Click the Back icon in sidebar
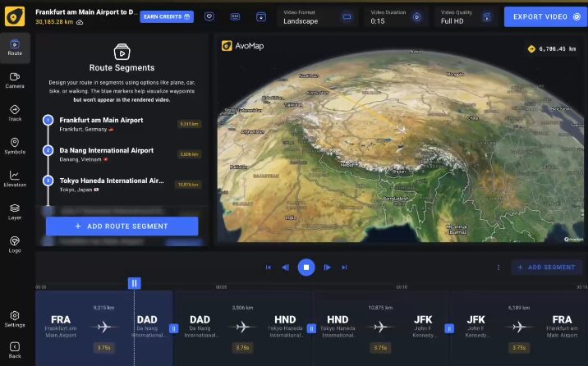The image size is (588, 366). [x=15, y=350]
